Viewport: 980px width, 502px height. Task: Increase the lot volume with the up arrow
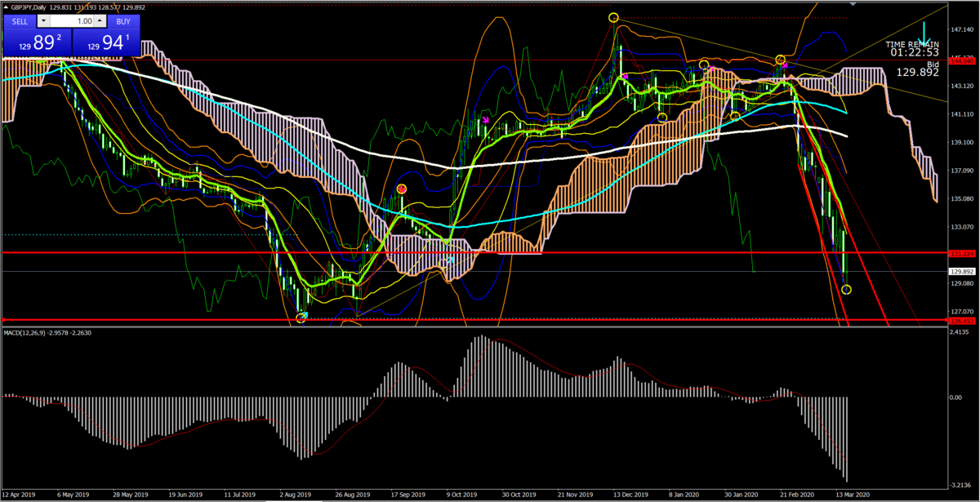pos(100,22)
